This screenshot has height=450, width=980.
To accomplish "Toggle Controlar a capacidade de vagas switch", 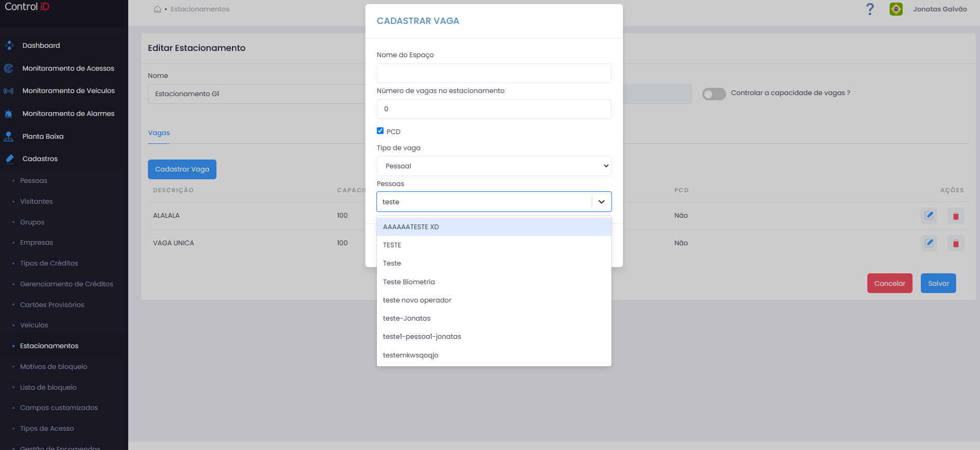I will 714,94.
